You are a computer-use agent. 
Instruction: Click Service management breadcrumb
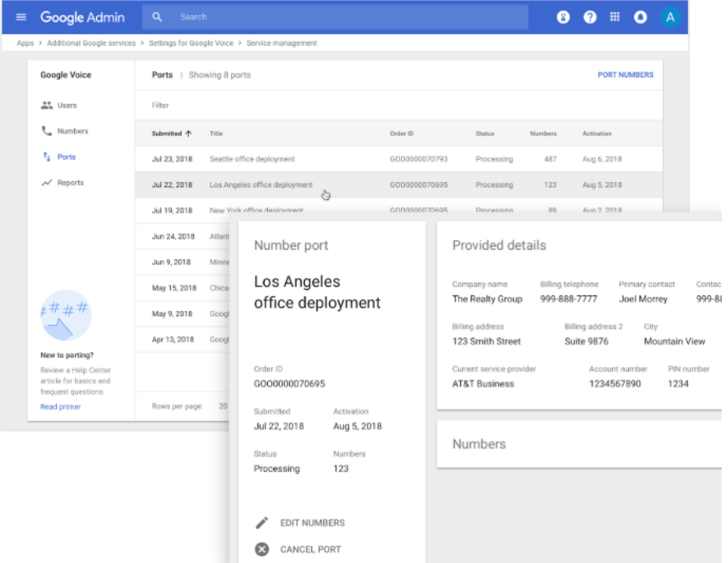pos(281,43)
